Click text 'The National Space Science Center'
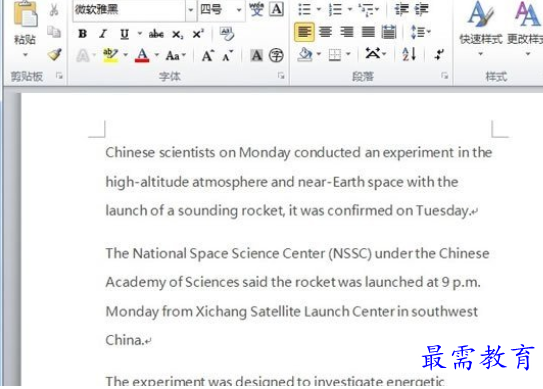Screen dimensions: 543x389 tap(215, 254)
